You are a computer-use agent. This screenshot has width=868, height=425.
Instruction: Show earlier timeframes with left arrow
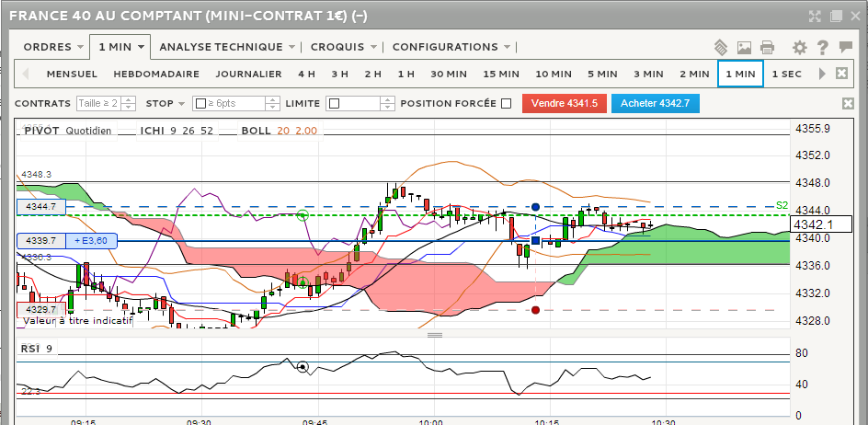pyautogui.click(x=25, y=74)
